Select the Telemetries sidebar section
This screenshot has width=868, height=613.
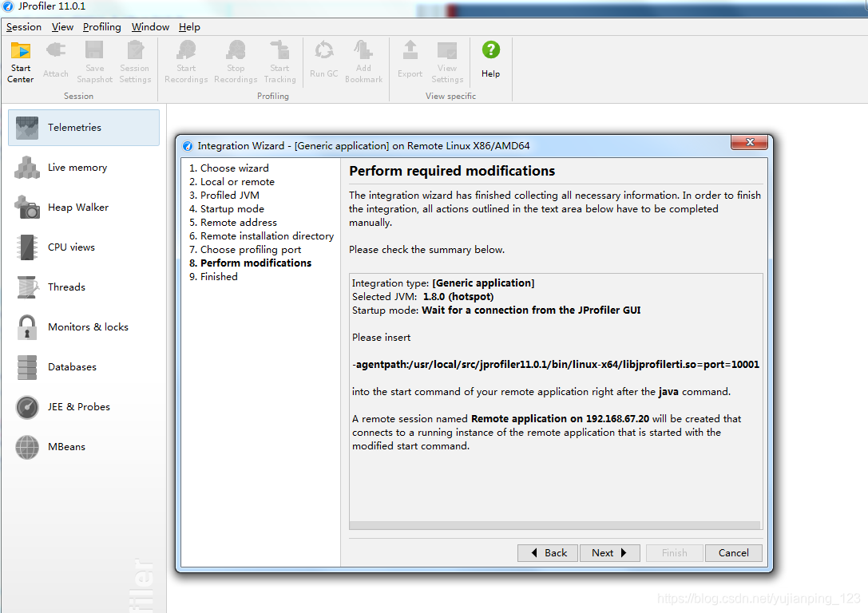click(x=84, y=127)
